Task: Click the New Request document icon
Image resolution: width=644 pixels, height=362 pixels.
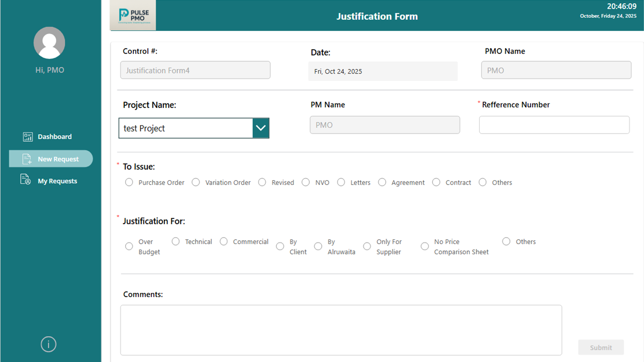Action: pos(26,159)
